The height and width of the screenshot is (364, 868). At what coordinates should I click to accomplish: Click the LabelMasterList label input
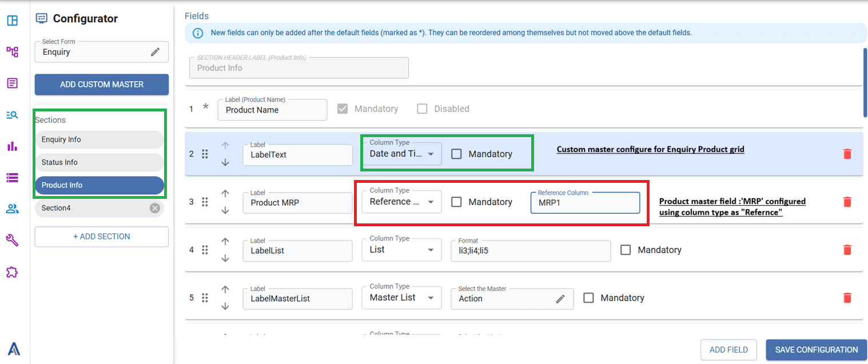(x=297, y=299)
